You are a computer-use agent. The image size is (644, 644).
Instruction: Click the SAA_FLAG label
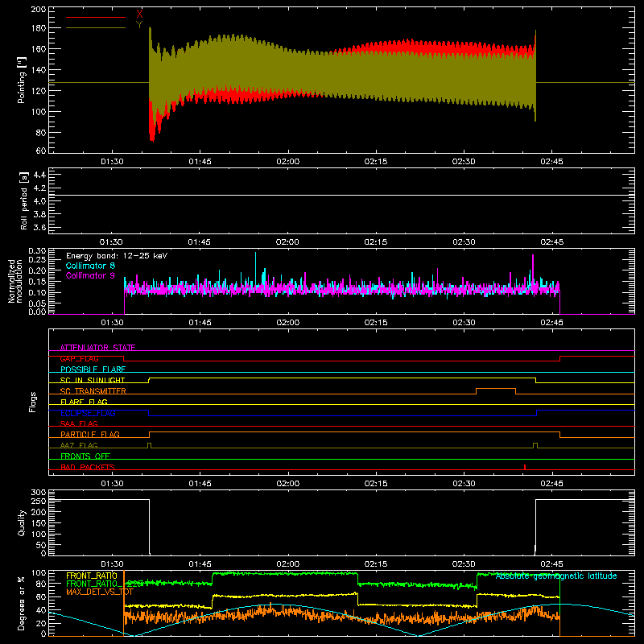tap(79, 423)
